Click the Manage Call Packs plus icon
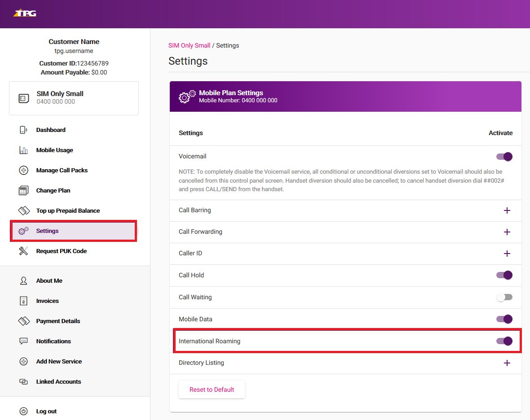The height and width of the screenshot is (420, 530). pos(24,170)
